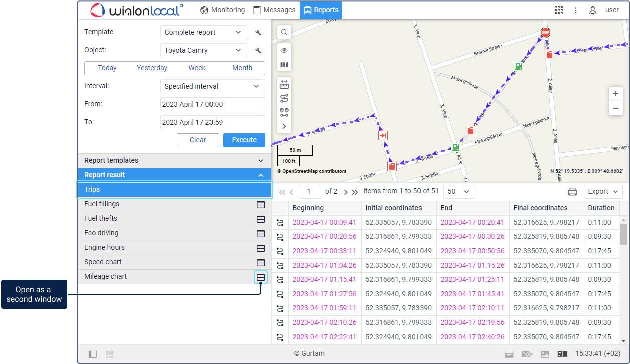Open the Interval dropdown showing Specified interval
Screen dimensions: 630x364
point(213,86)
